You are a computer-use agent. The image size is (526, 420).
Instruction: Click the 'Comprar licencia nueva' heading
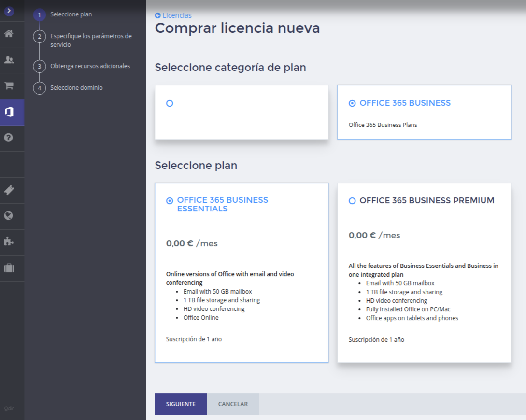(x=237, y=28)
